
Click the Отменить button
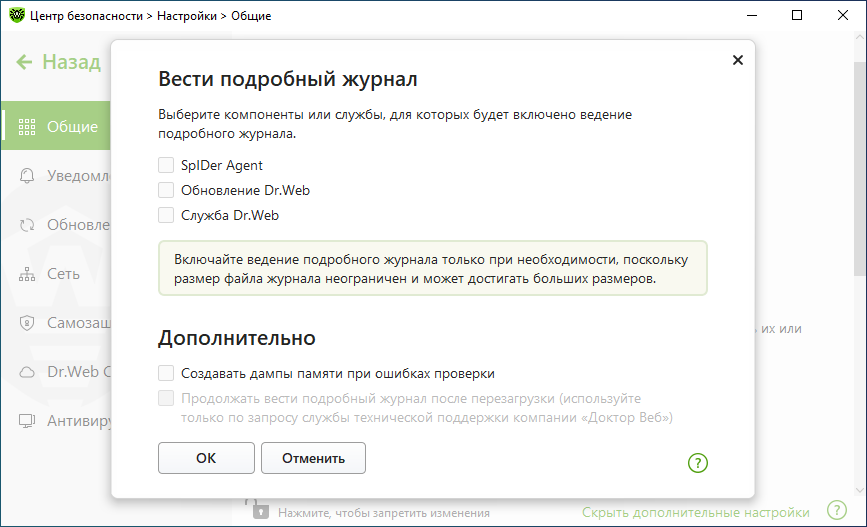click(x=313, y=458)
